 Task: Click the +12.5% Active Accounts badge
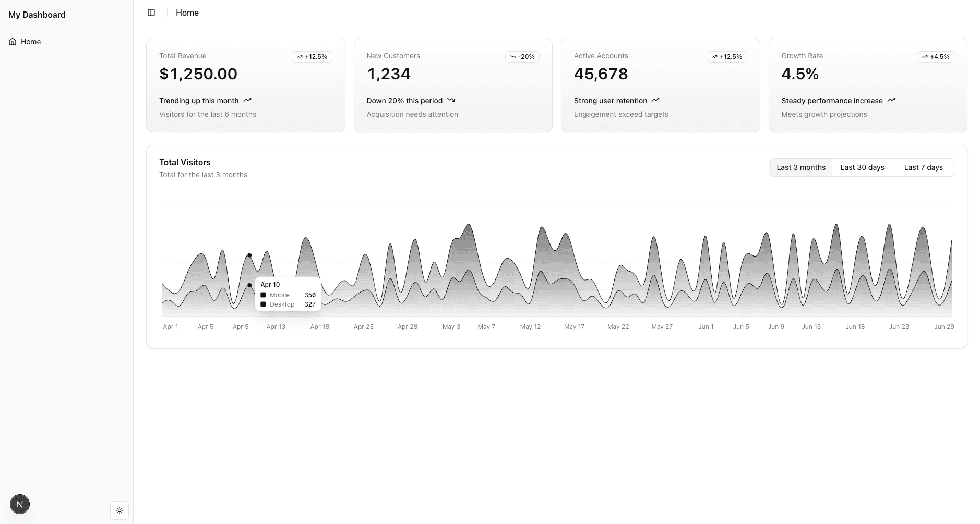(726, 57)
